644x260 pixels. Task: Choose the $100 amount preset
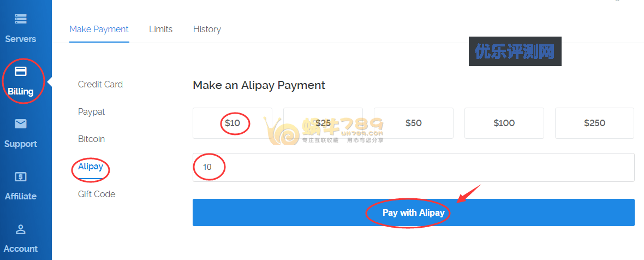point(504,123)
